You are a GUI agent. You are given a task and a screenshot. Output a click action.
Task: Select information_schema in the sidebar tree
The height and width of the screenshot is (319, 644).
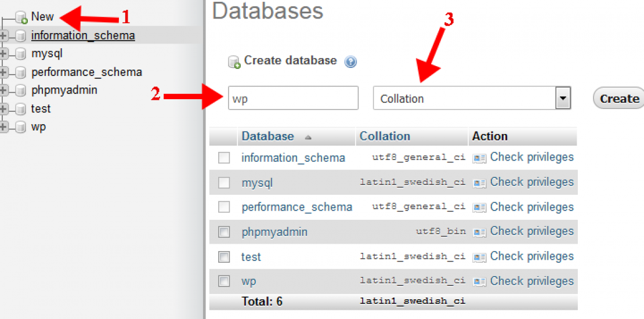click(x=83, y=35)
